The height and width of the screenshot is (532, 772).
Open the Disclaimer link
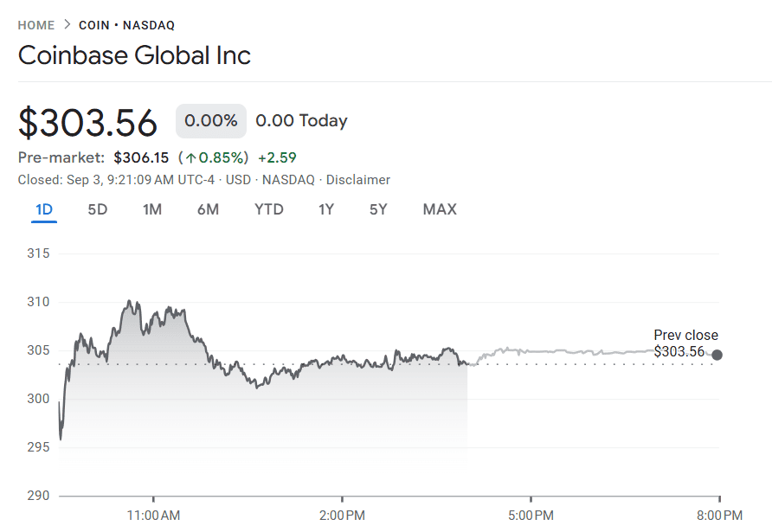tap(358, 180)
